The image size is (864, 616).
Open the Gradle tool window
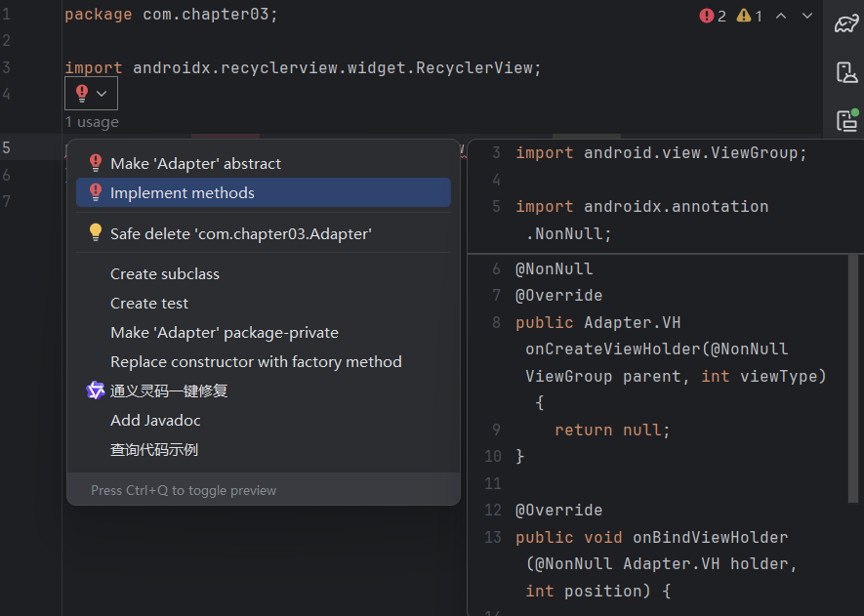pyautogui.click(x=845, y=23)
